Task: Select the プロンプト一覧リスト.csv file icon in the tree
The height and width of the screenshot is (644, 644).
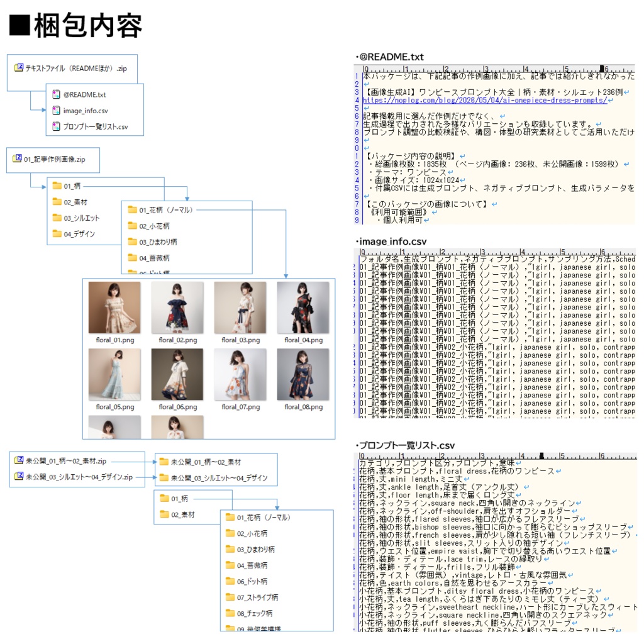Action: (x=56, y=126)
